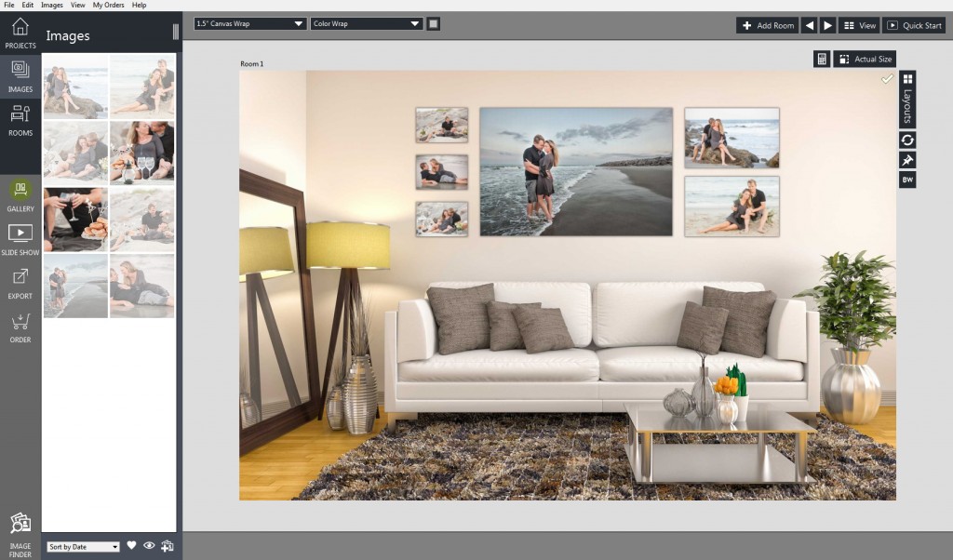Go to the next room arrow
This screenshot has height=560, width=953.
827,25
